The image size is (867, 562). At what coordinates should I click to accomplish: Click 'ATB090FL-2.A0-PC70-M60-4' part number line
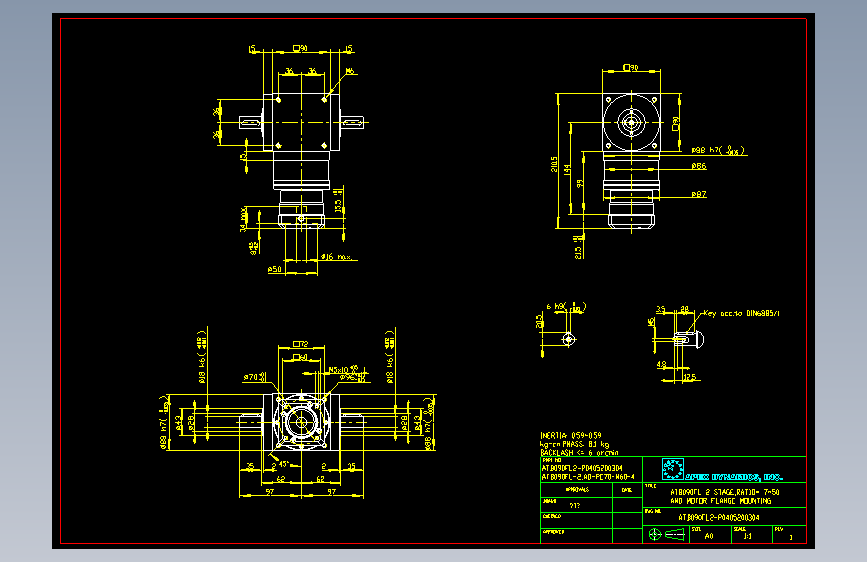pyautogui.click(x=588, y=477)
